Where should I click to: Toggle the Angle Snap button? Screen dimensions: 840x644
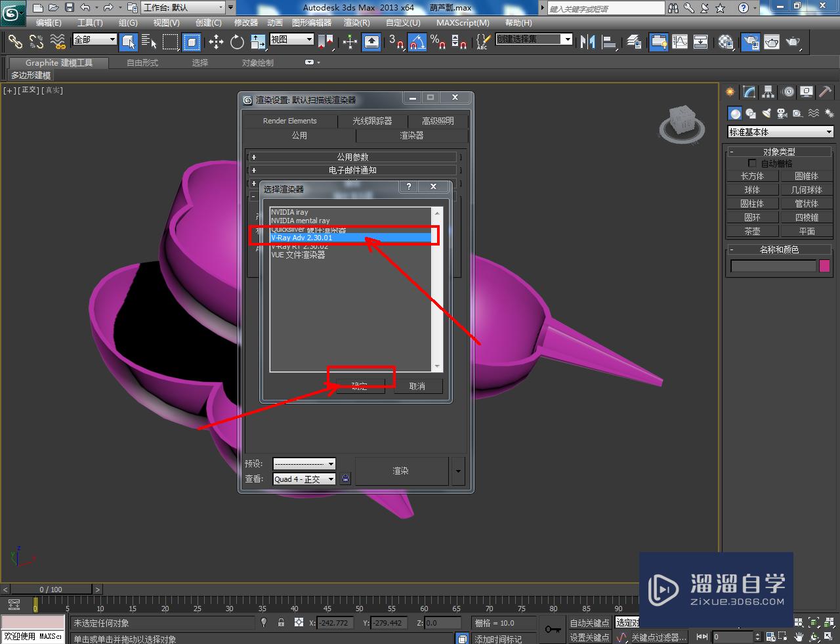point(417,42)
